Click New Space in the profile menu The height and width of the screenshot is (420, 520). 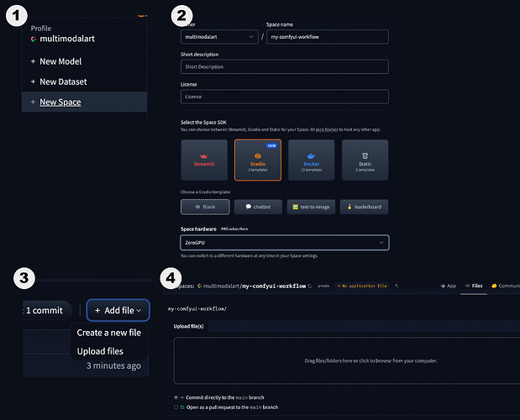(60, 102)
